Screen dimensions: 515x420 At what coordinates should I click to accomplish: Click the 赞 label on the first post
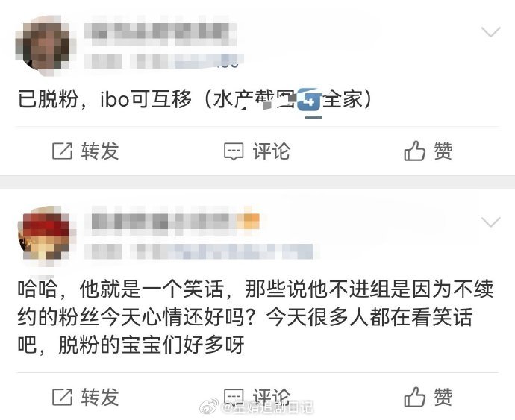pos(443,151)
